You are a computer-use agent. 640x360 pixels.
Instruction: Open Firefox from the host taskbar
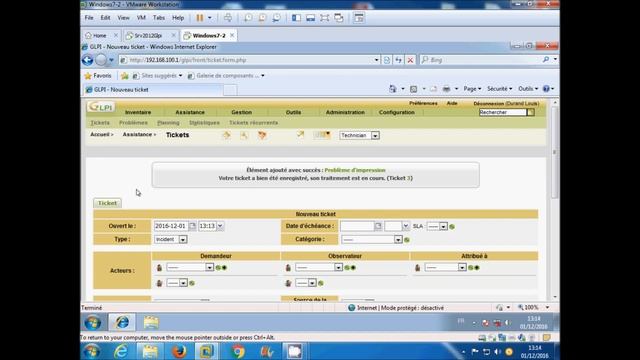(179, 351)
